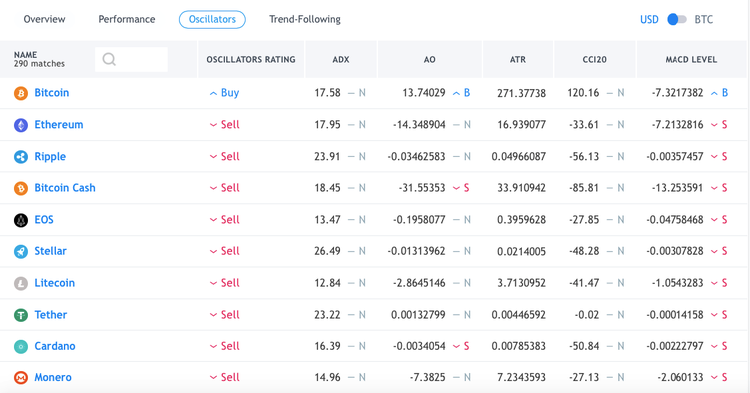Sort by the Name column header

(25, 55)
